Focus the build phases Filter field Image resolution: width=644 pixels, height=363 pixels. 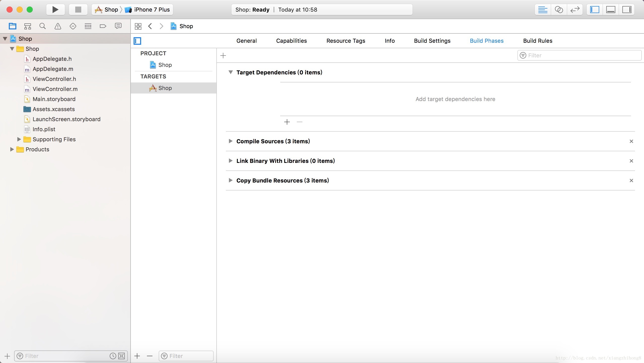579,55
